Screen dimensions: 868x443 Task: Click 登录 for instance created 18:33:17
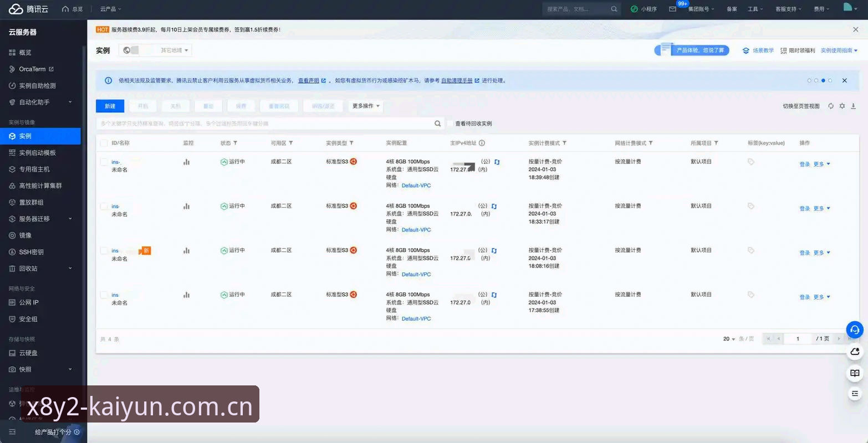[805, 209]
